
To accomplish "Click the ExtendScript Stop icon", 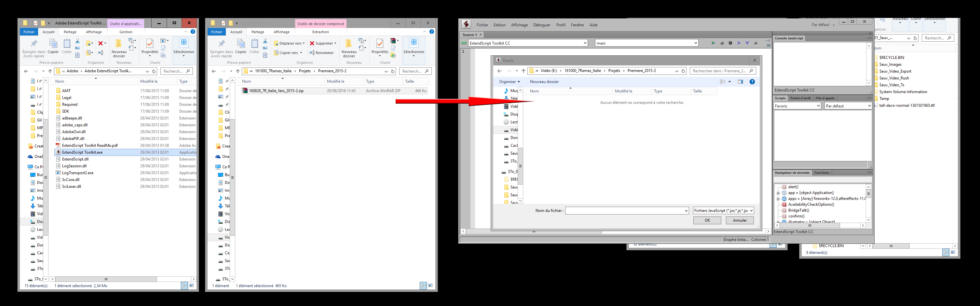I will 730,43.
